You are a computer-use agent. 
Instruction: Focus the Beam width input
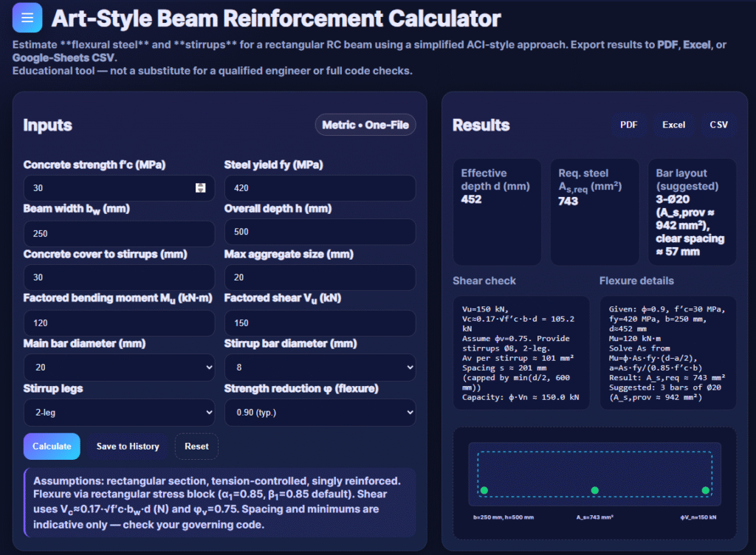119,233
